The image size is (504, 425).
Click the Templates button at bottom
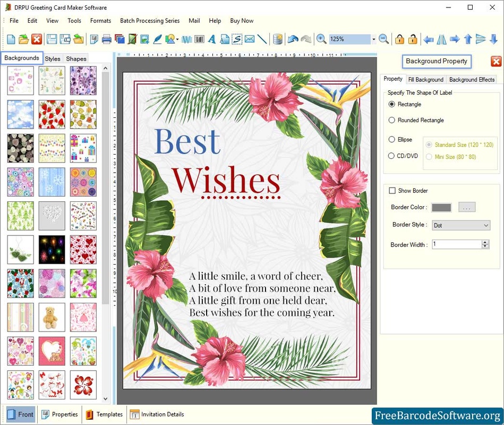click(105, 414)
